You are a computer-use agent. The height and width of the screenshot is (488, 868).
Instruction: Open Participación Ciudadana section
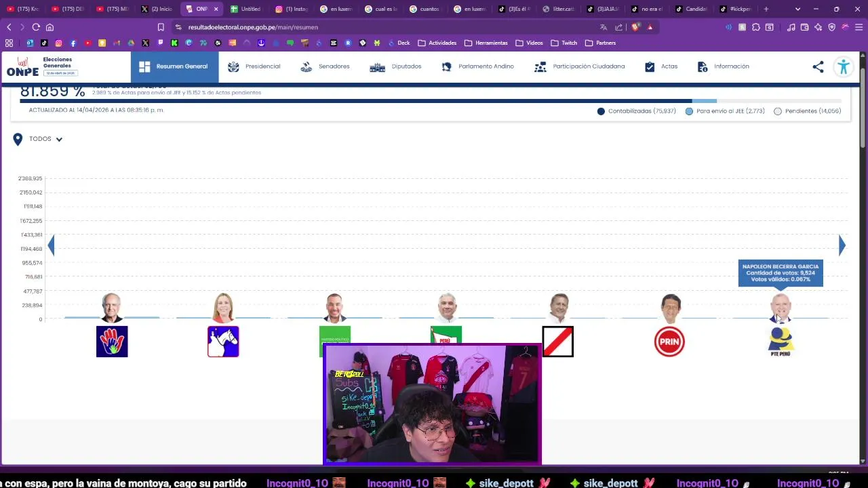pos(579,66)
